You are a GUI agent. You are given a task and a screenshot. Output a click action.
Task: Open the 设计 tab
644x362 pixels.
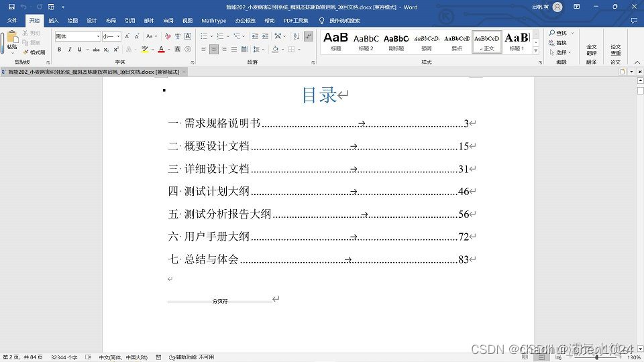pyautogui.click(x=92, y=21)
